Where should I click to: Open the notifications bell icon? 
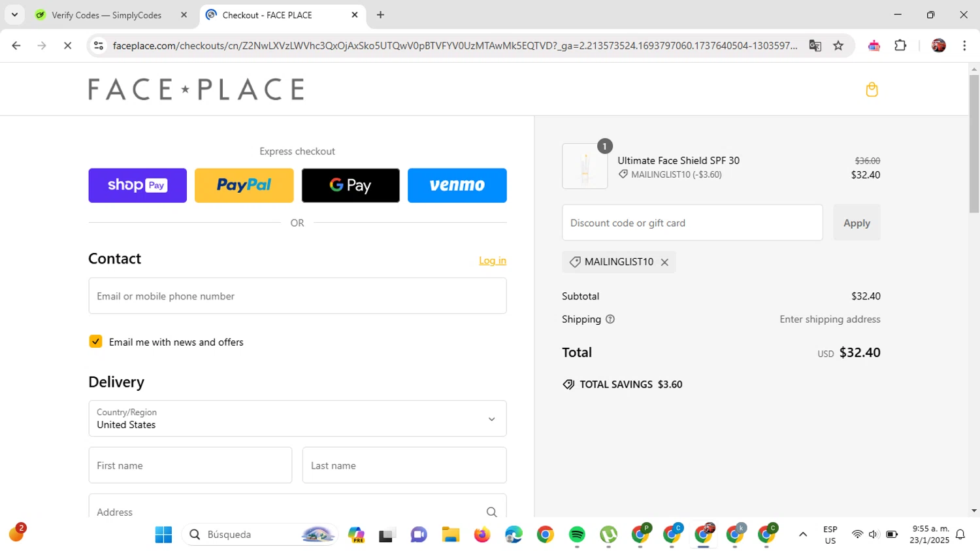point(960,535)
